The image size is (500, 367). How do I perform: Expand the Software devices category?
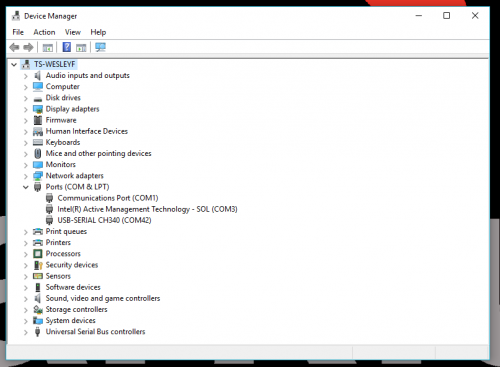point(26,288)
